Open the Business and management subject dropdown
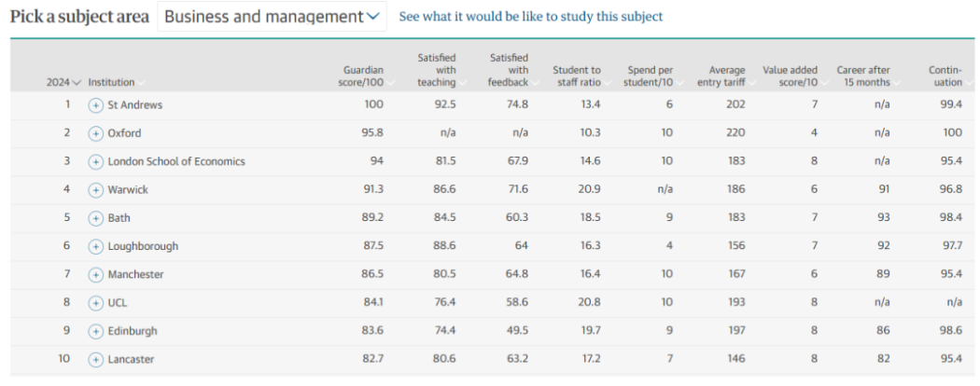 click(x=272, y=17)
